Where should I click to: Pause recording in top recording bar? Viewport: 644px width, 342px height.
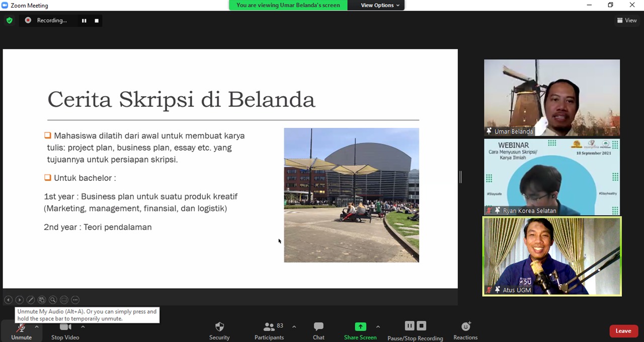point(84,21)
